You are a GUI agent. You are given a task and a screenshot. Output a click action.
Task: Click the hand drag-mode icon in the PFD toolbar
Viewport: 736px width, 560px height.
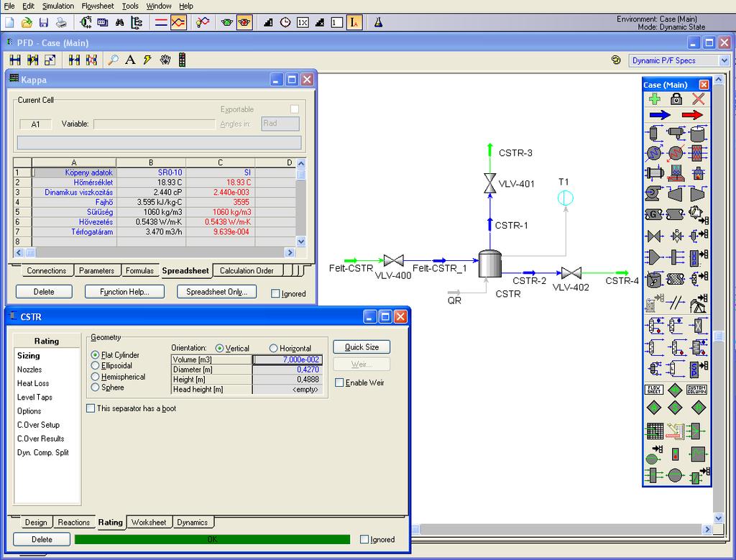pyautogui.click(x=165, y=60)
